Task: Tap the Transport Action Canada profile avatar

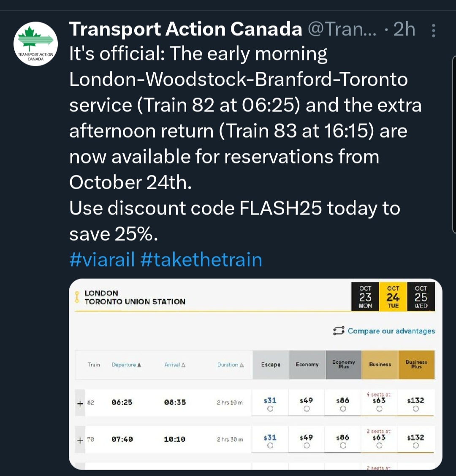Action: (35, 44)
